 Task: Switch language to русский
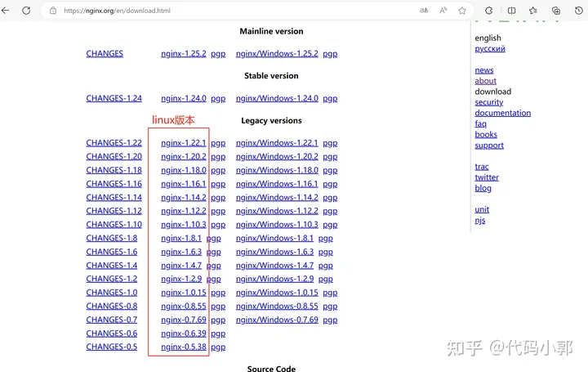(490, 49)
